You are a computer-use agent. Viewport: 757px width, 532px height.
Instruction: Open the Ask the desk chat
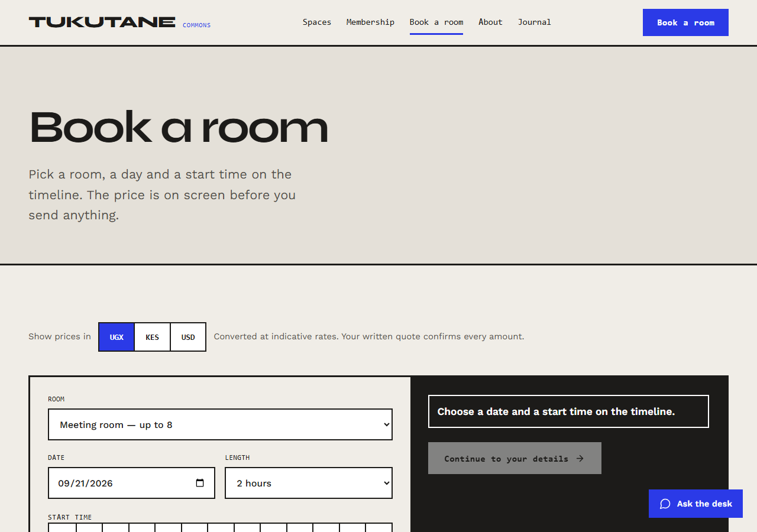pyautogui.click(x=695, y=504)
